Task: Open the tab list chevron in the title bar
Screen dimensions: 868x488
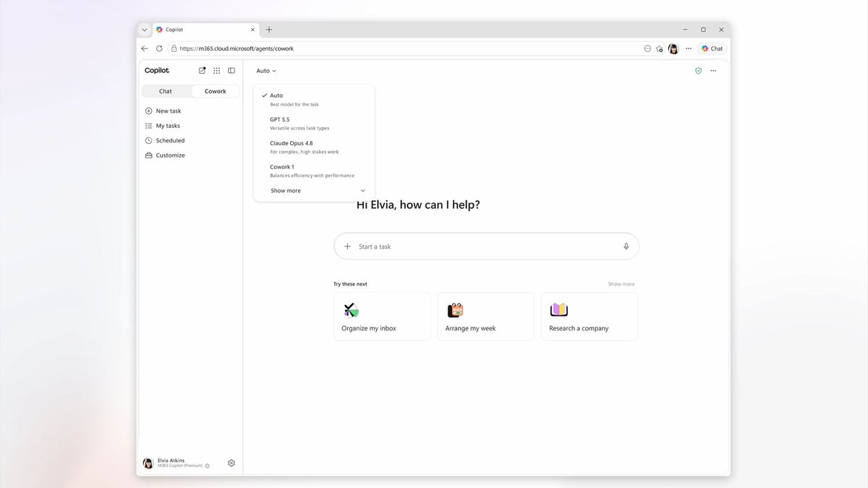Action: [x=145, y=30]
